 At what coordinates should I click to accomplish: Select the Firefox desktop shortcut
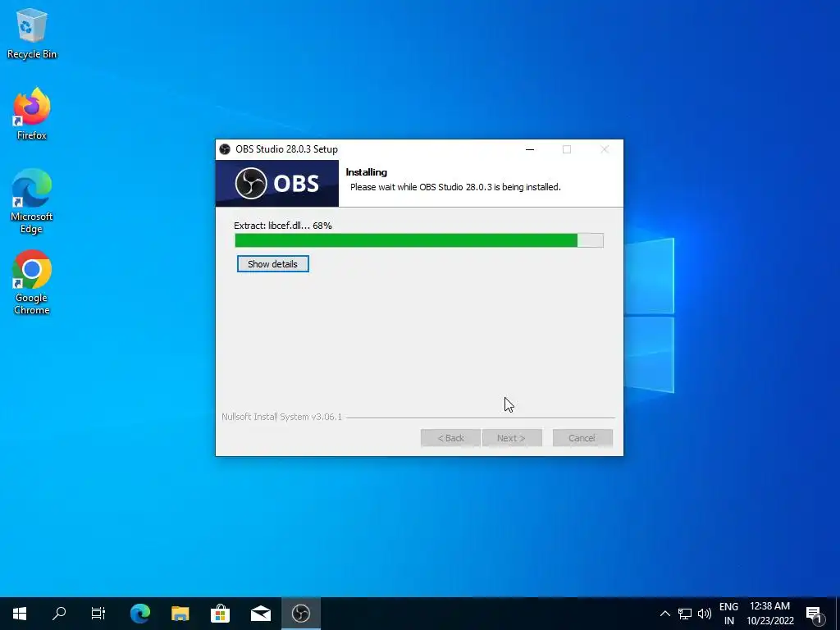(32, 114)
